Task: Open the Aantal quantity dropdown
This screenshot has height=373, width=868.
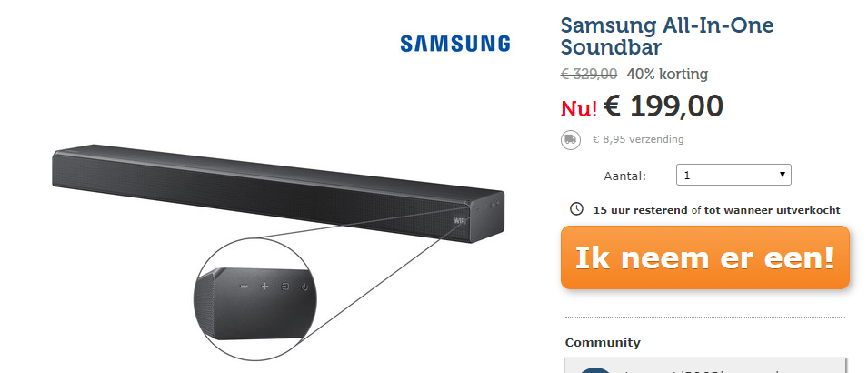Action: [733, 176]
